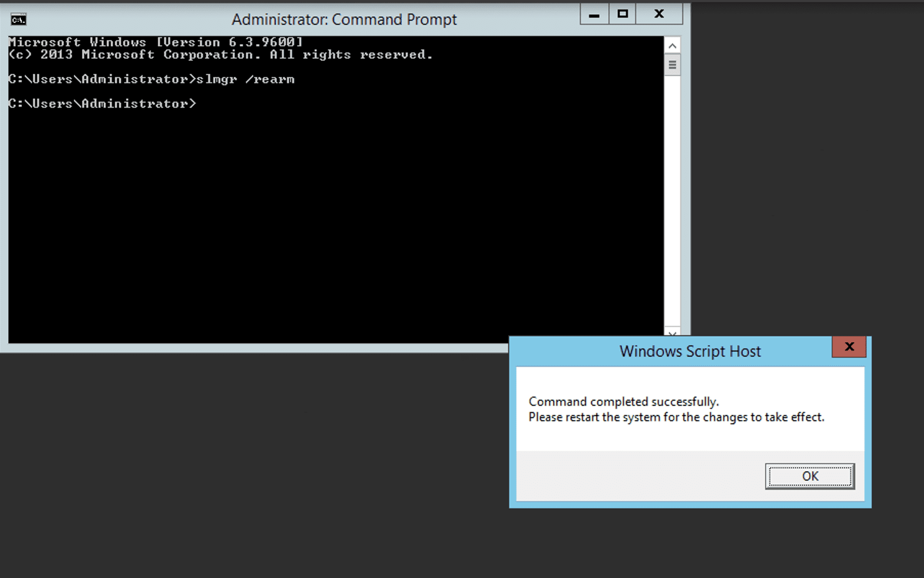Click the Administrator: Command Prompt title text
The height and width of the screenshot is (578, 924).
344,19
